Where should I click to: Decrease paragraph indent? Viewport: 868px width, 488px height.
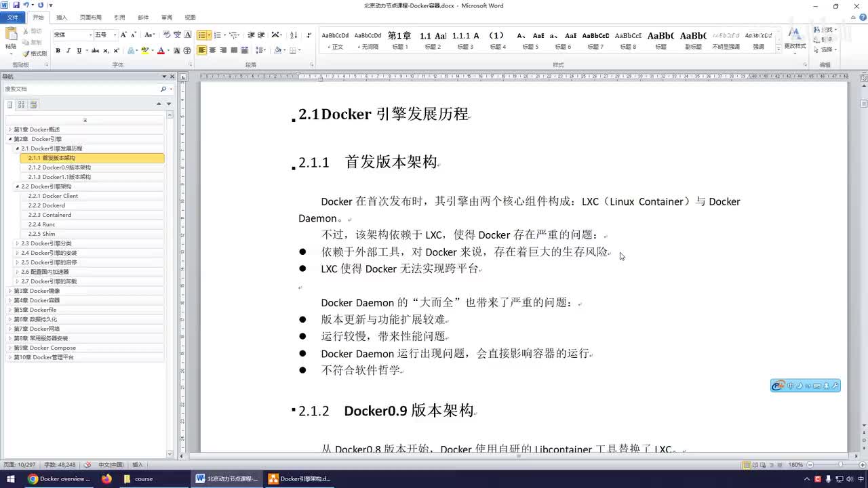[251, 35]
